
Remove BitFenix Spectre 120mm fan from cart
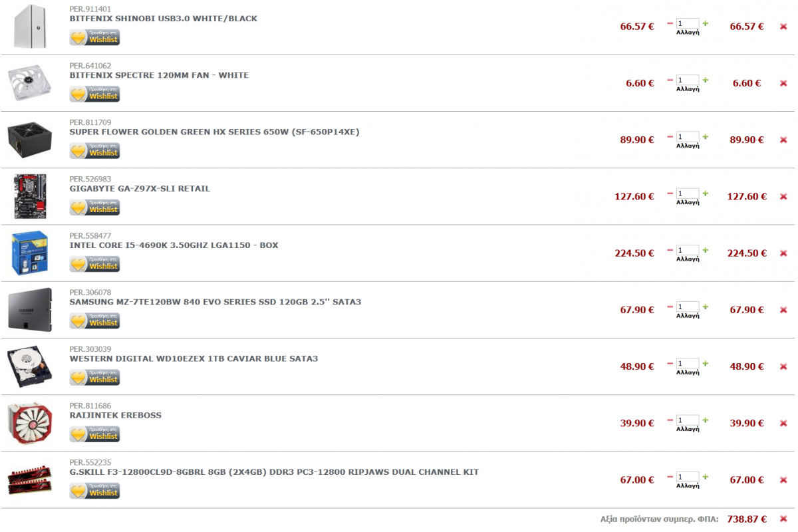pyautogui.click(x=783, y=84)
